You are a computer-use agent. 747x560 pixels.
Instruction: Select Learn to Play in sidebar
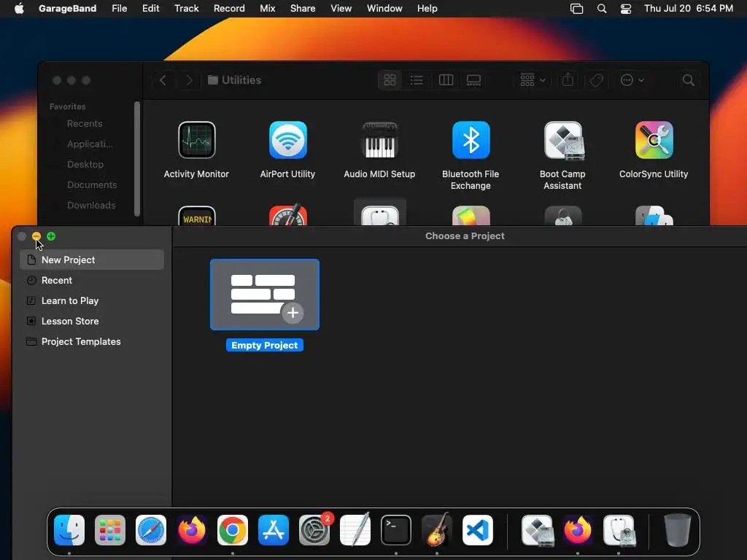click(x=92, y=300)
